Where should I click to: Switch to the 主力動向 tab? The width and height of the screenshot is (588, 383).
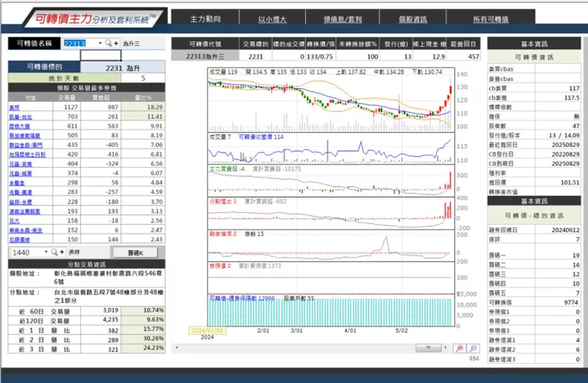[205, 19]
